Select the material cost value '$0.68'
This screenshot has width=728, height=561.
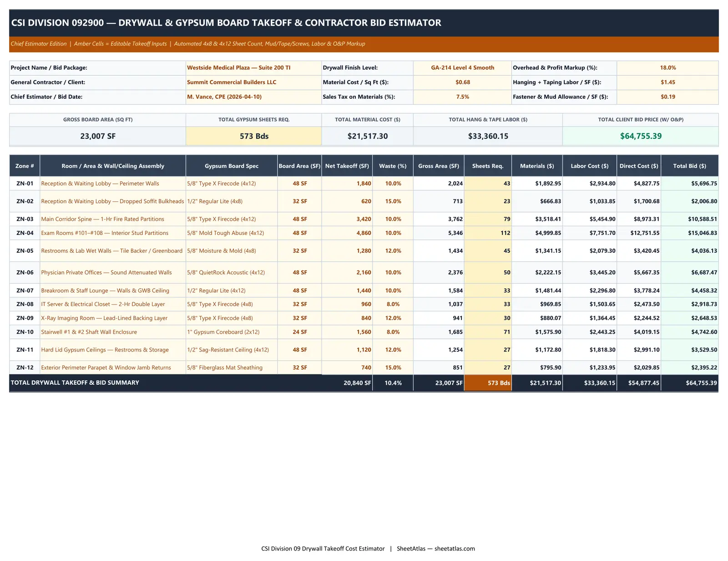click(x=462, y=82)
